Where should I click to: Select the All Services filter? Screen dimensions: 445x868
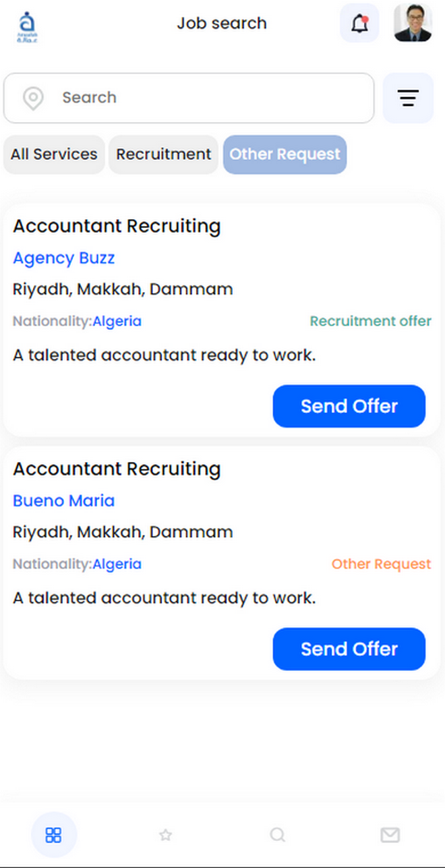[x=54, y=154]
